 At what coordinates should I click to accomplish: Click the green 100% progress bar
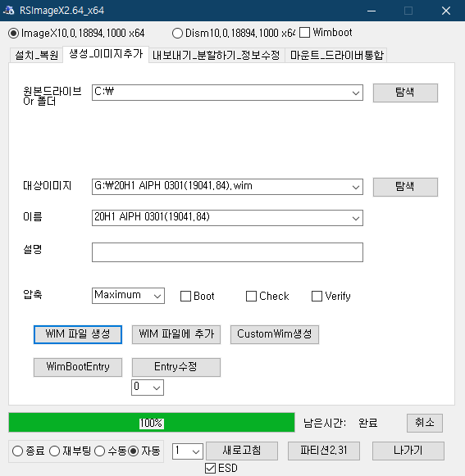(x=152, y=423)
